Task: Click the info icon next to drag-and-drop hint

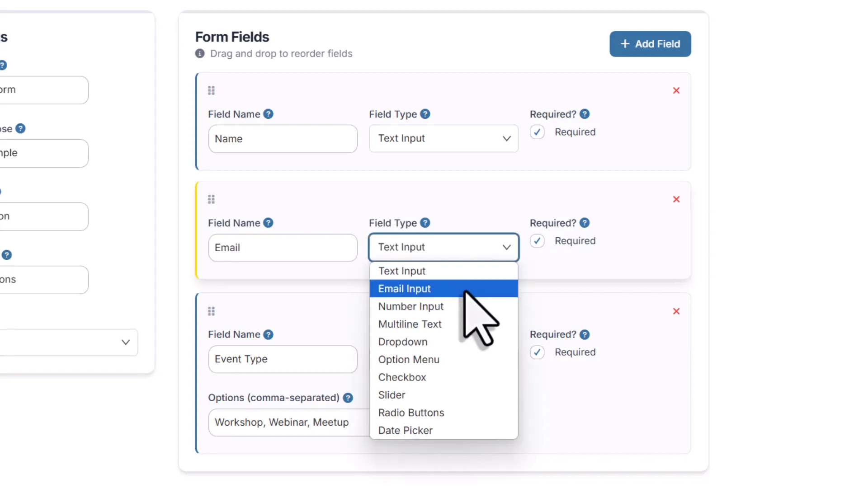Action: (x=199, y=53)
